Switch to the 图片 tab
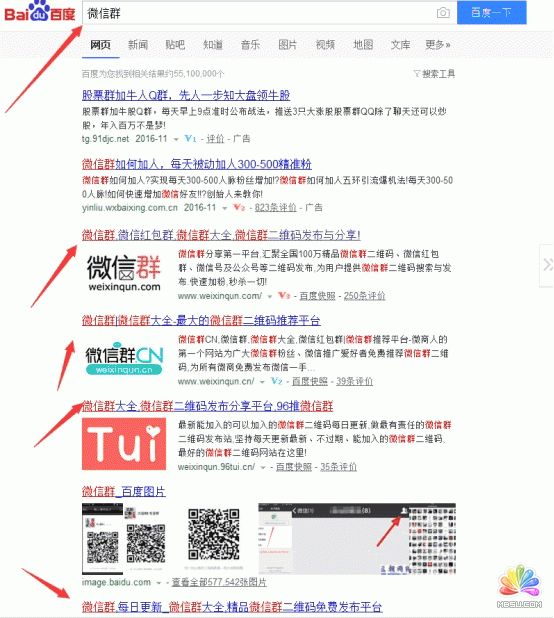 [288, 45]
